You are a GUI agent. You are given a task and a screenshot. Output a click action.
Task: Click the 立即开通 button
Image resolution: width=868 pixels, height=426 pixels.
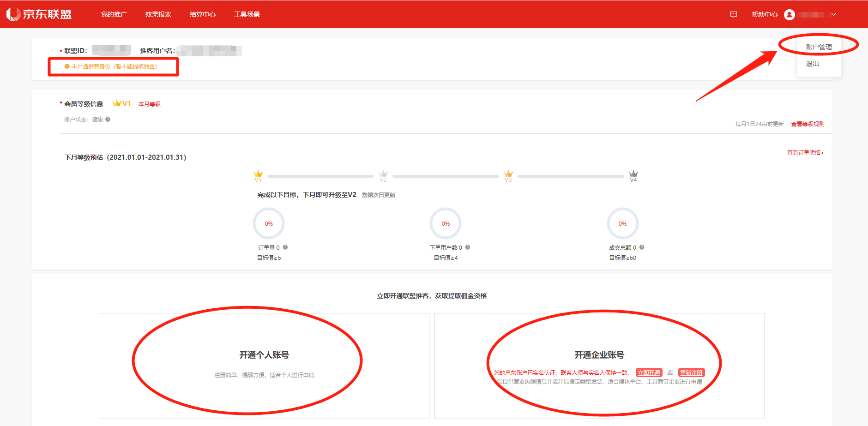[x=649, y=372]
